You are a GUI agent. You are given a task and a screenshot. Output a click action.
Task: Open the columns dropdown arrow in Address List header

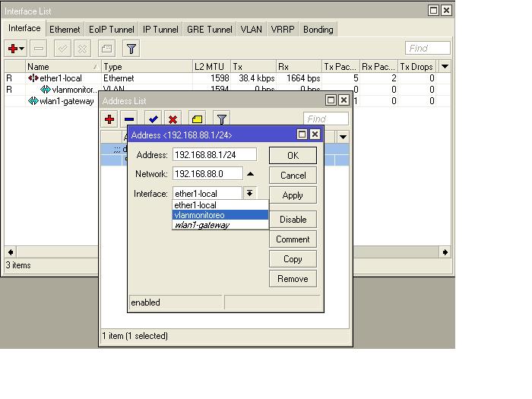[x=343, y=137]
